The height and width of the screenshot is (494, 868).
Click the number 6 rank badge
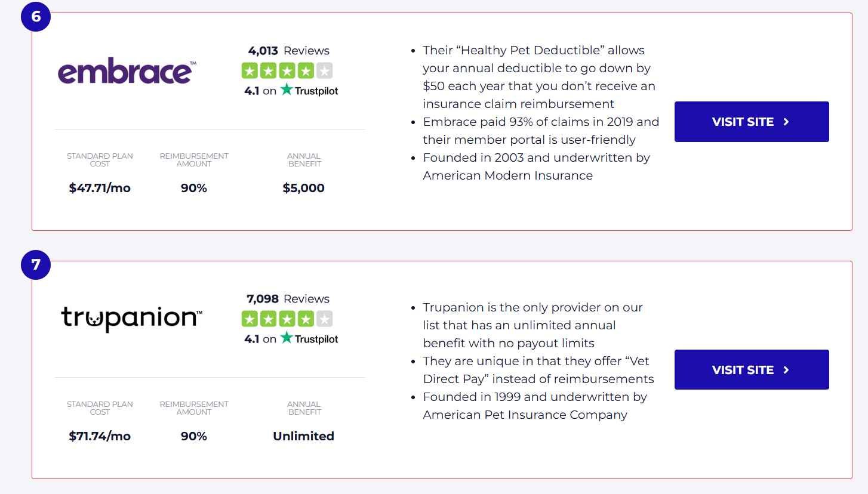pos(36,16)
